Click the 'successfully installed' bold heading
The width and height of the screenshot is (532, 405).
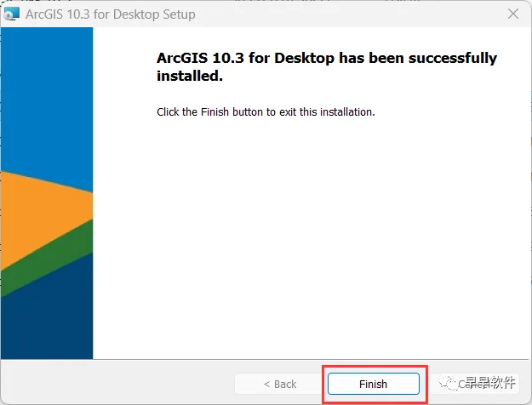pos(326,67)
